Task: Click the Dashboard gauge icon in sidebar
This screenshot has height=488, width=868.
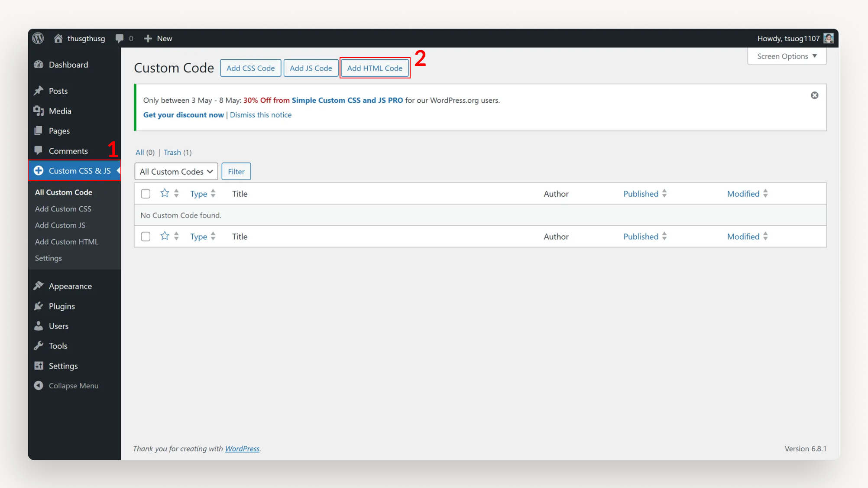Action: pos(39,65)
